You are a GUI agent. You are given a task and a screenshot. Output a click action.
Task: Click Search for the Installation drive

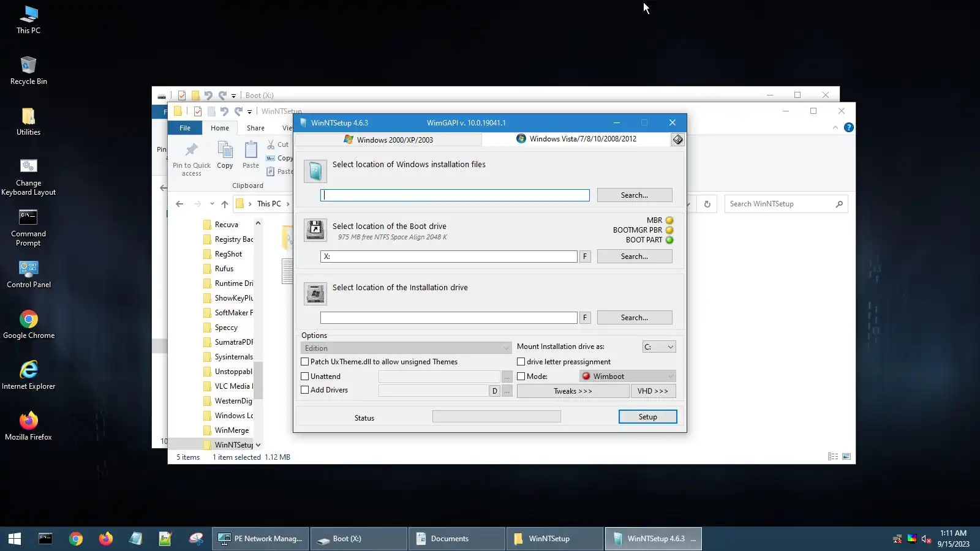(635, 318)
